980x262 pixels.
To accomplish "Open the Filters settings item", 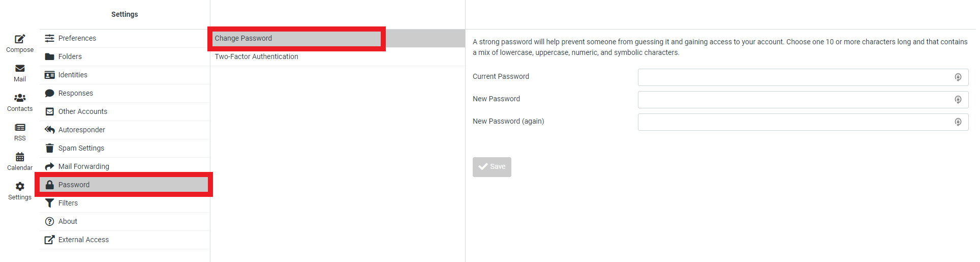I will point(125,203).
